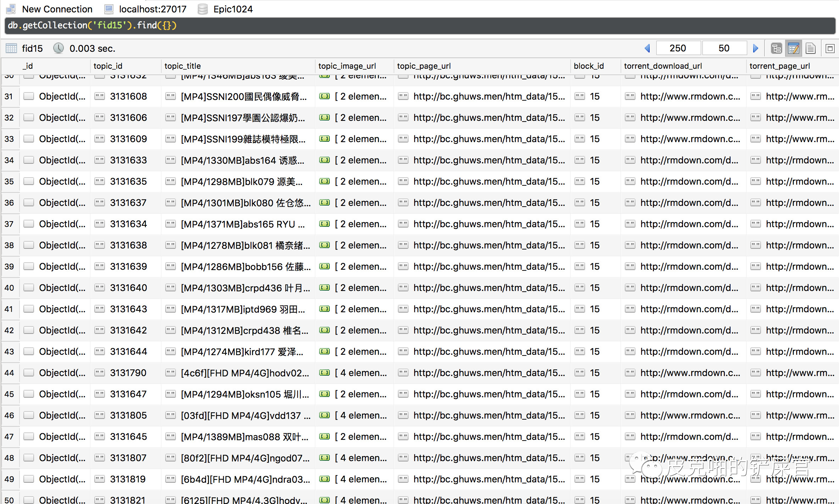Viewport: 839px width, 504px height.
Task: Go to previous page of results
Action: [x=647, y=48]
